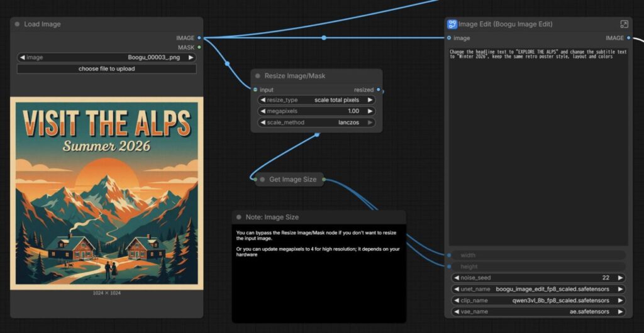The image size is (644, 333).
Task: Toggle collapse dot on Get Image Size node
Action: tap(262, 180)
